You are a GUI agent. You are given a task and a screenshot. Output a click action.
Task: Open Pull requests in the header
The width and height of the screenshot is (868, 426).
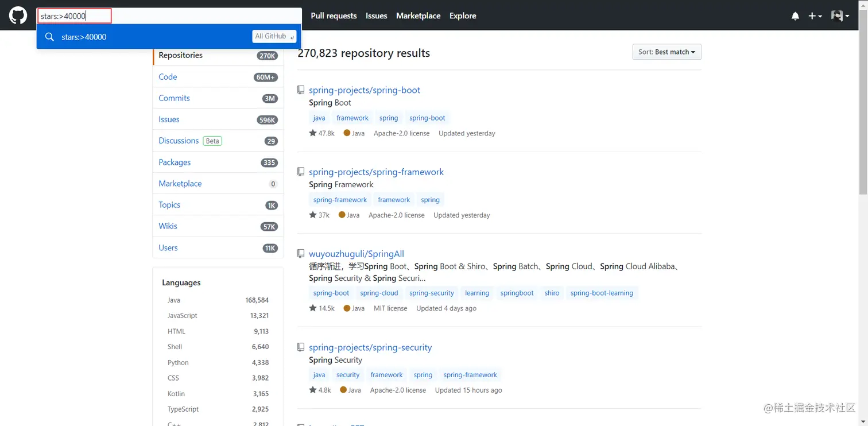click(x=334, y=16)
